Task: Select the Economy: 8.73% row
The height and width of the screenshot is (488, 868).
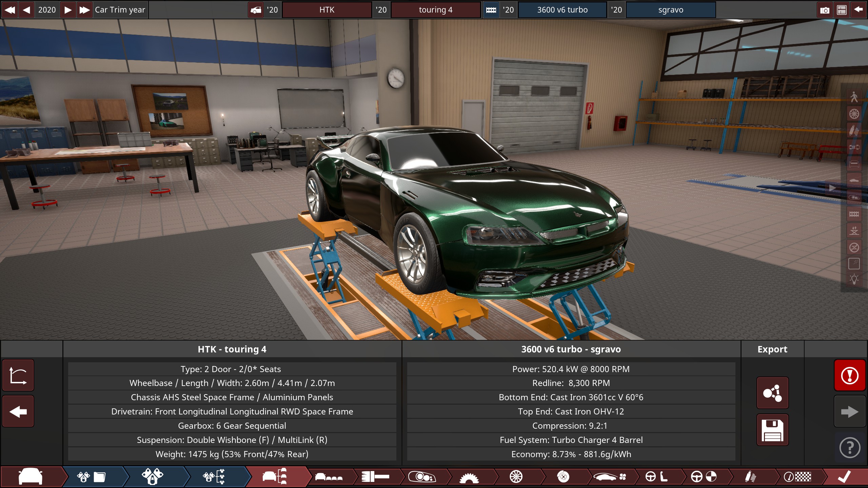Action: pyautogui.click(x=571, y=454)
